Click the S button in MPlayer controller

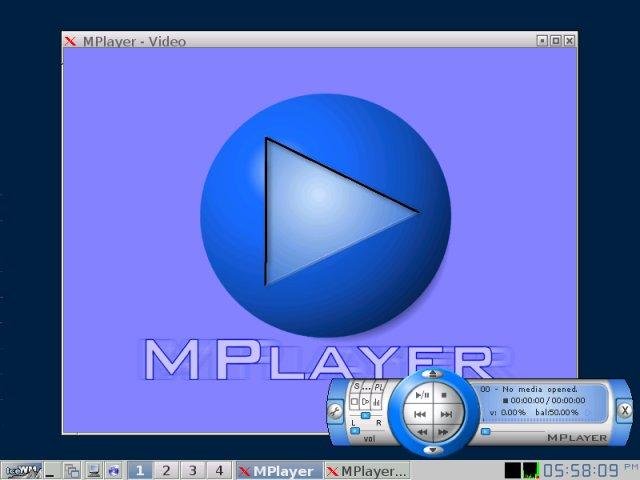coord(356,387)
